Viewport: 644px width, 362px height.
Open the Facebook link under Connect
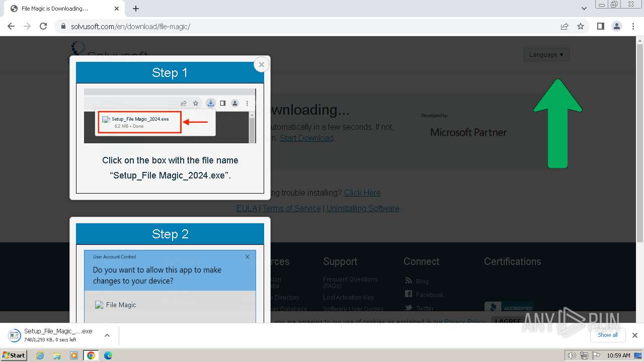coord(430,295)
